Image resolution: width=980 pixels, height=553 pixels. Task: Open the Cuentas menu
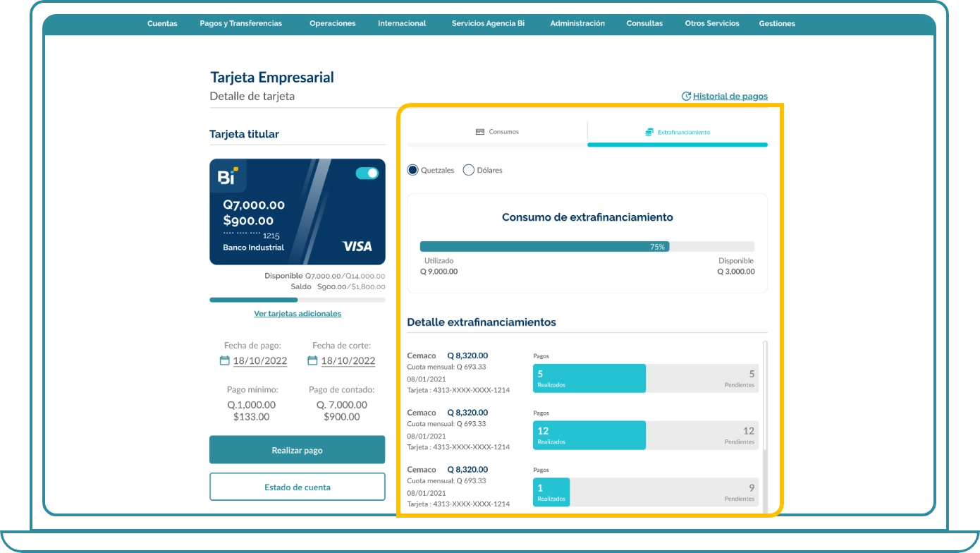[162, 23]
